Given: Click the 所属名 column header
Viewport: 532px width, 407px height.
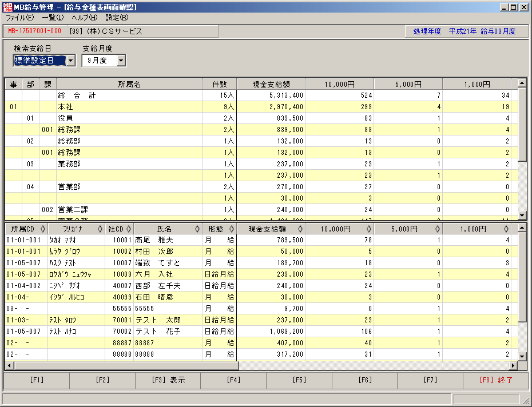Looking at the screenshot, I should click(x=129, y=84).
